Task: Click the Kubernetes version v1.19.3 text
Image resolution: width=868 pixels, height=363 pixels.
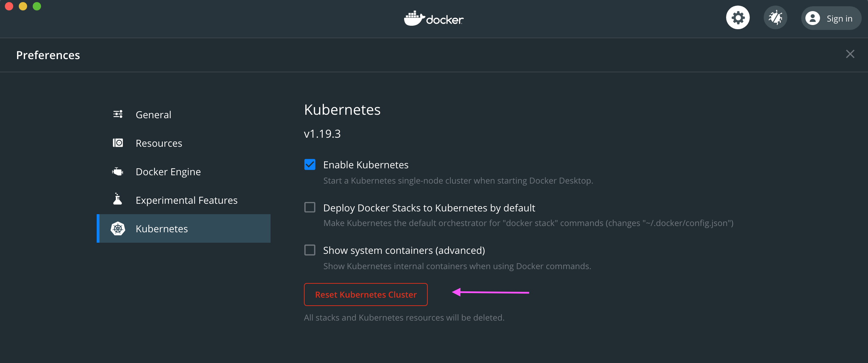Action: [322, 134]
